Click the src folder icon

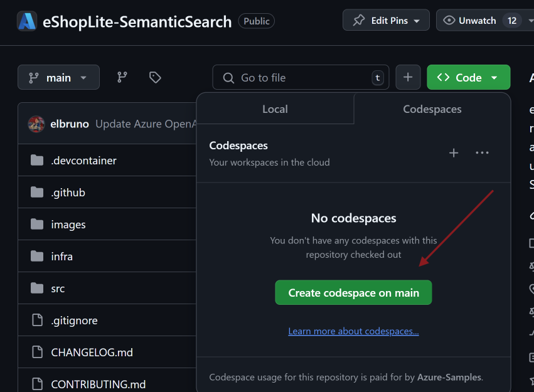tap(37, 288)
